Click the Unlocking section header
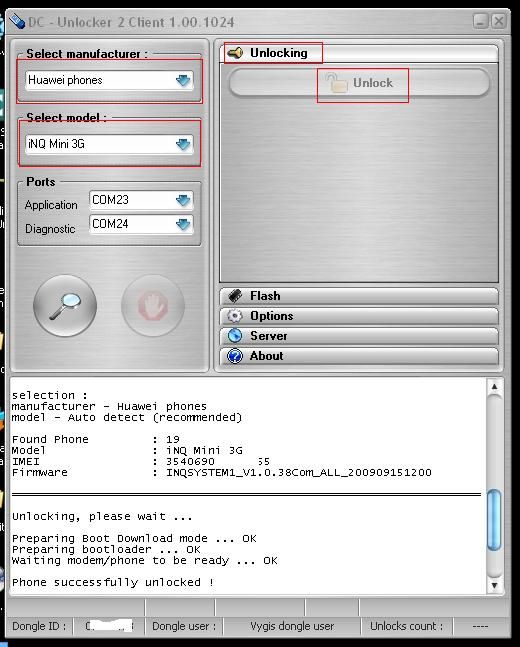This screenshot has width=520, height=647. (359, 53)
